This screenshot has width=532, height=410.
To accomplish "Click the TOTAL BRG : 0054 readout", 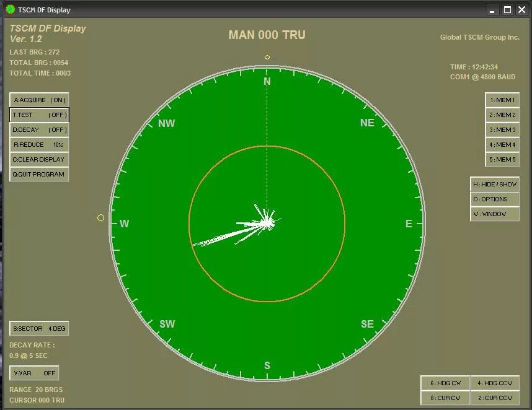I will tap(38, 63).
